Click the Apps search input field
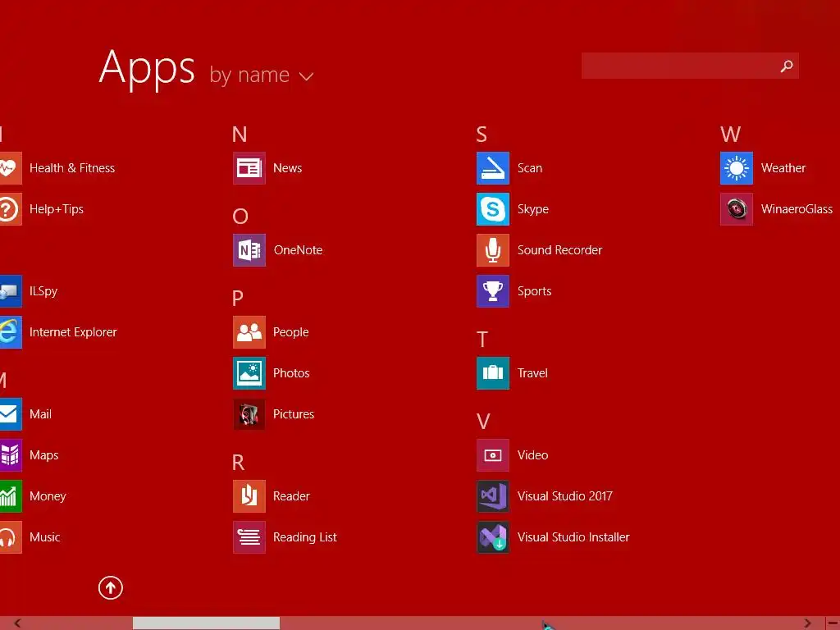 click(690, 66)
